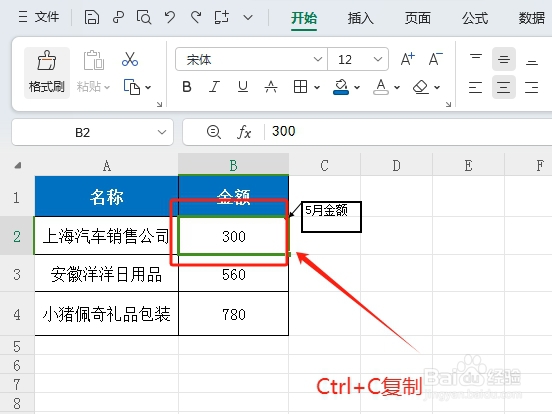
Task: Activate the 格式刷 format painter
Action: pos(47,73)
